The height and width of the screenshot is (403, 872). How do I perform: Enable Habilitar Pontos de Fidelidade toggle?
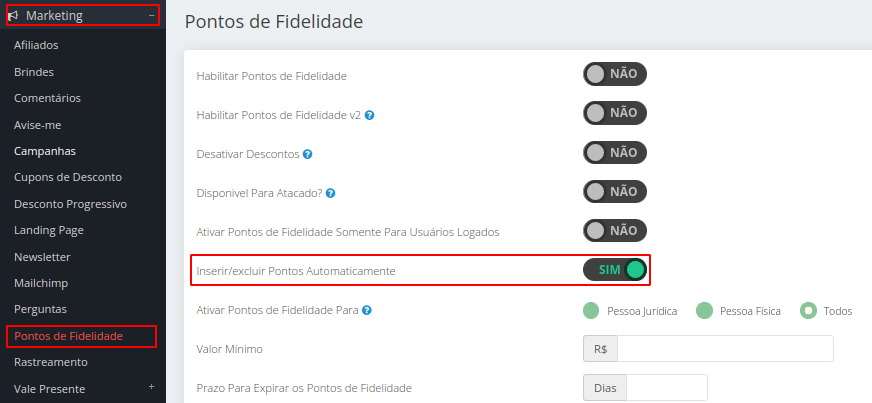[x=615, y=75]
